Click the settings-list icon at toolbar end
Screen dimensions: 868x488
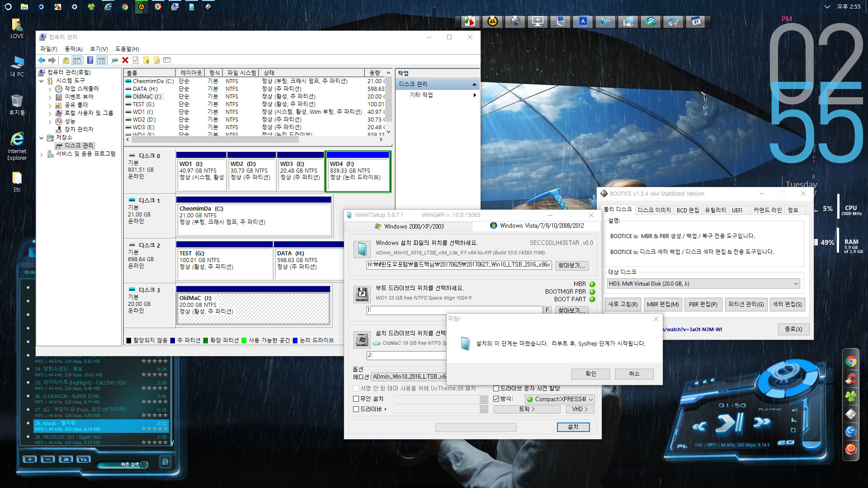[x=167, y=61]
